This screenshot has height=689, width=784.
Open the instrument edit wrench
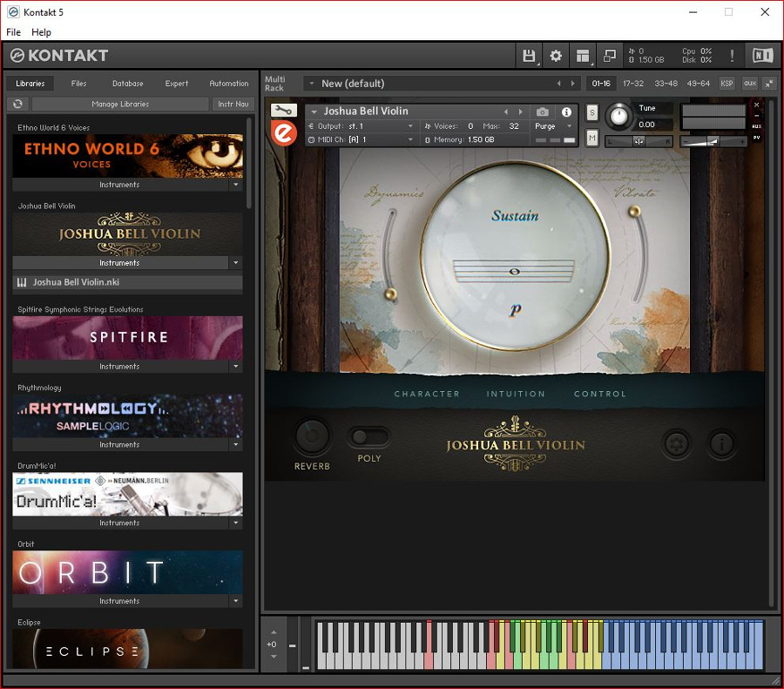tap(283, 110)
